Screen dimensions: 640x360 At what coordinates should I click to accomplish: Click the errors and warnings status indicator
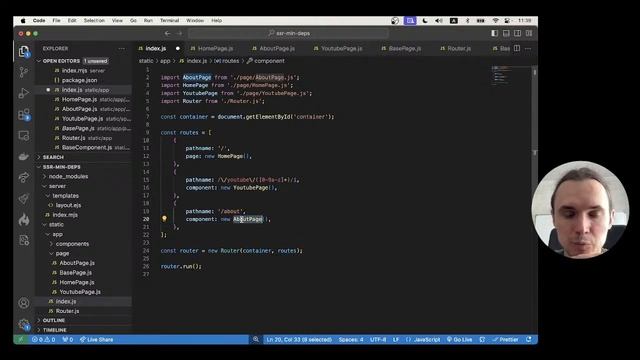click(x=44, y=340)
